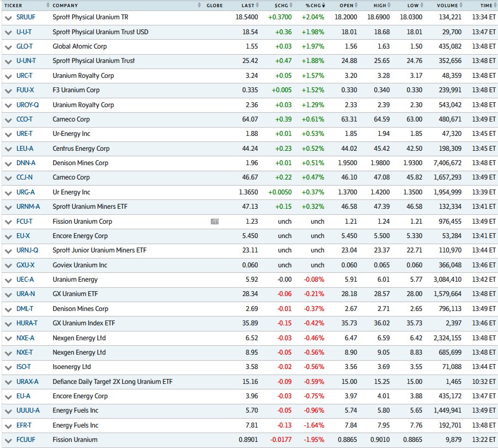Select the time value 10:32 ET
Image resolution: width=498 pixels, height=448 pixels.
(484, 382)
